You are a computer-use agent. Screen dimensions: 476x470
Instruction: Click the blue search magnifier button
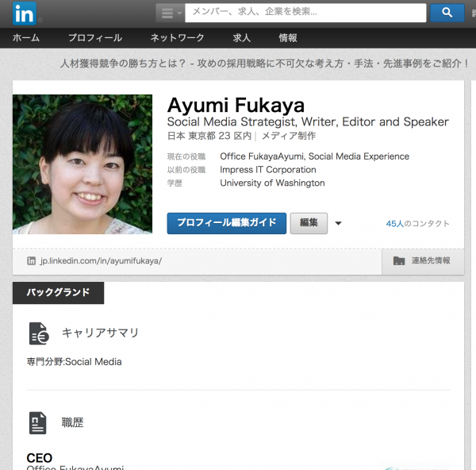coord(447,13)
